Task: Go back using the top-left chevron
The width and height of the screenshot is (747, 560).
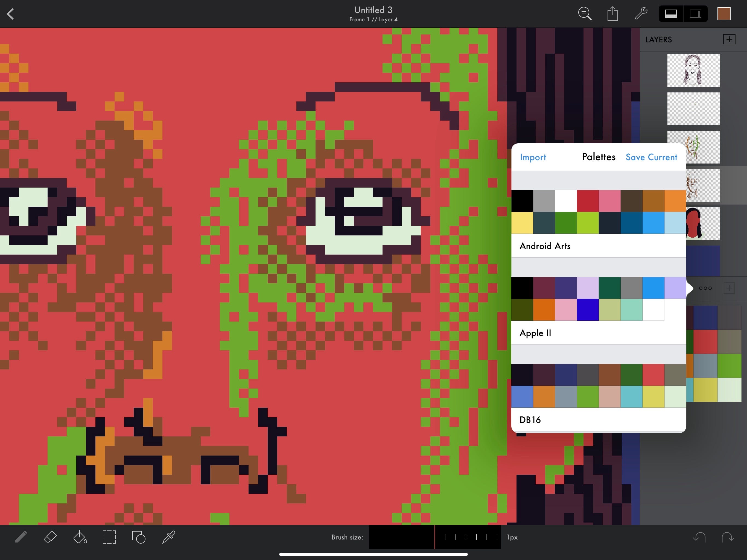Action: pos(10,14)
